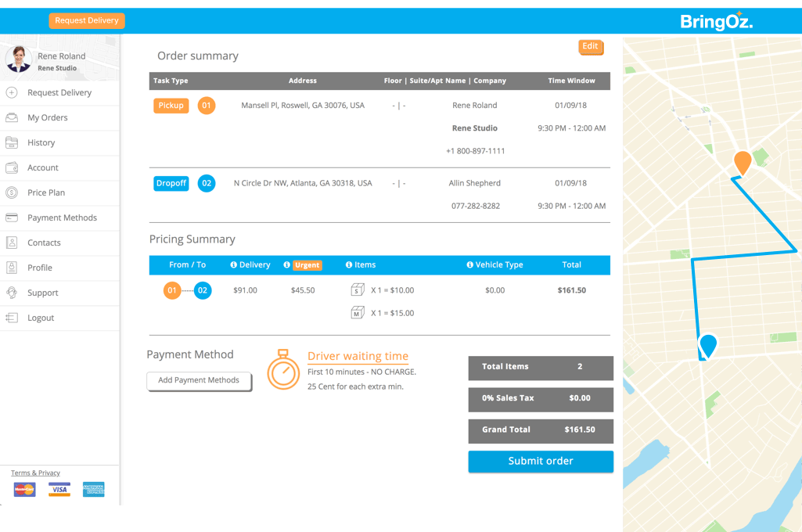Open the Contacts menu item
802x532 pixels.
pos(44,243)
